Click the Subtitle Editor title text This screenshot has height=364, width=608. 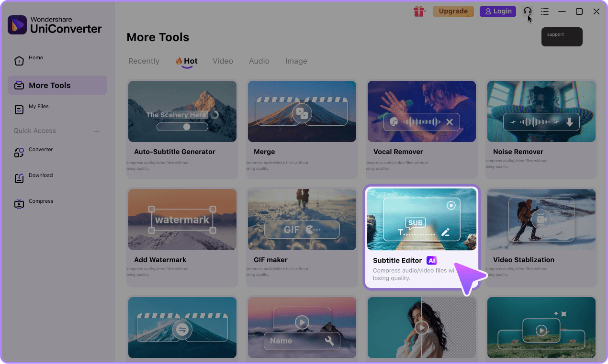coord(397,261)
